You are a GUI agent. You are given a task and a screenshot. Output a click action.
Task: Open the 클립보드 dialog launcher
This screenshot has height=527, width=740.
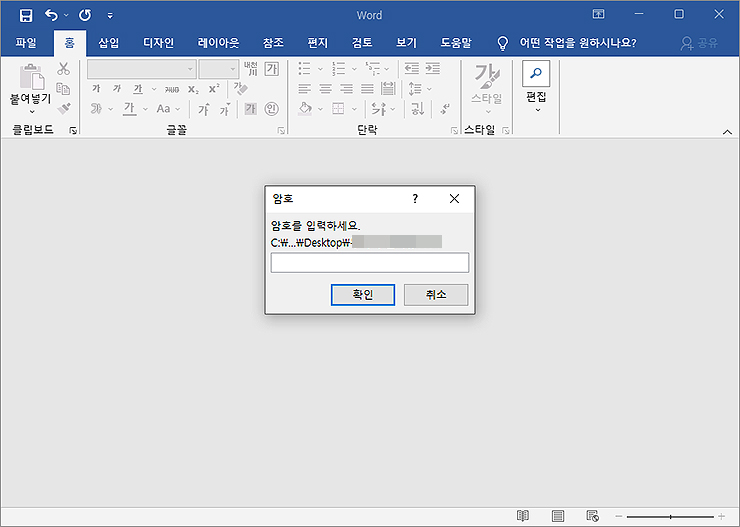73,130
